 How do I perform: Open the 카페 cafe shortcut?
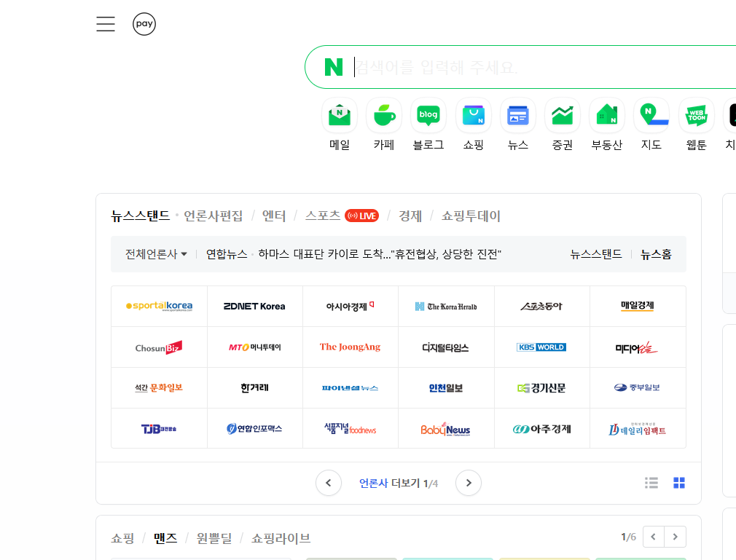(384, 125)
